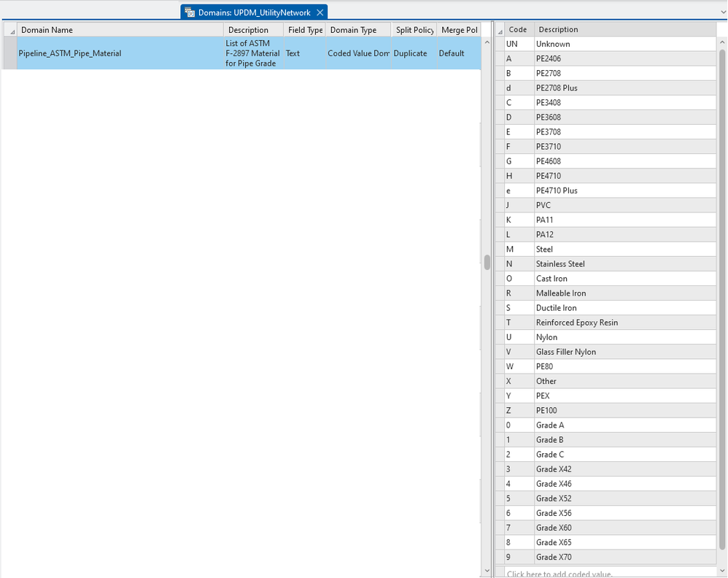Select code cell 9 for Grade X70
Screen dimensions: 728x578
pyautogui.click(x=519, y=557)
